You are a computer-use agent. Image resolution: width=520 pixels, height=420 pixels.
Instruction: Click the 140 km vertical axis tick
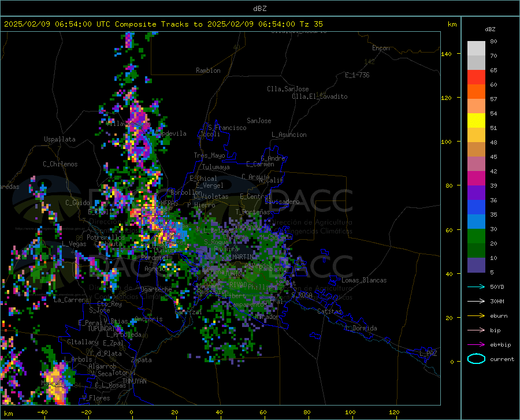446,54
